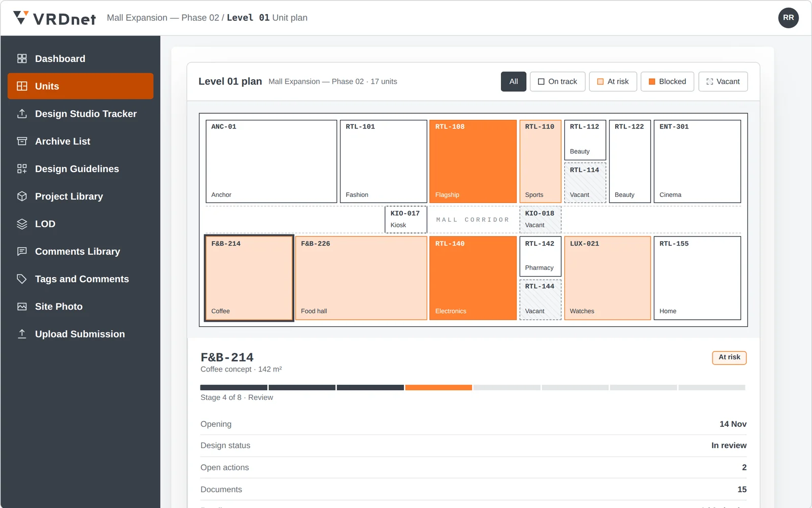
Task: Click the Opening date 14 Nov
Action: [x=733, y=424]
